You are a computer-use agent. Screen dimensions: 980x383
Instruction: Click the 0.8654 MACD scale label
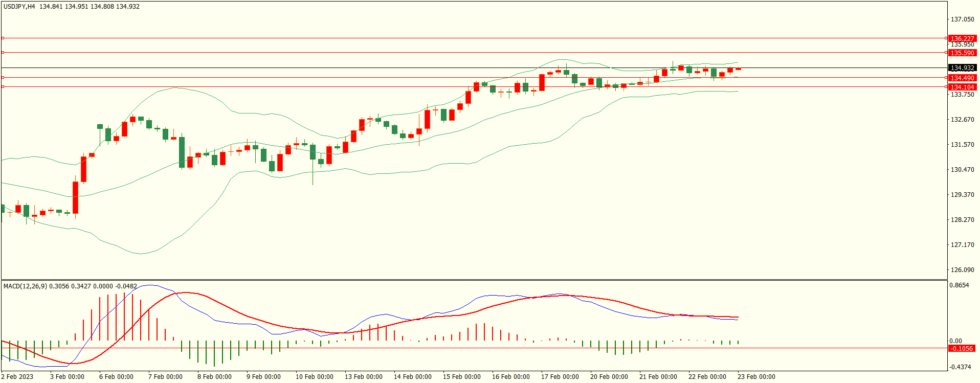pos(959,285)
